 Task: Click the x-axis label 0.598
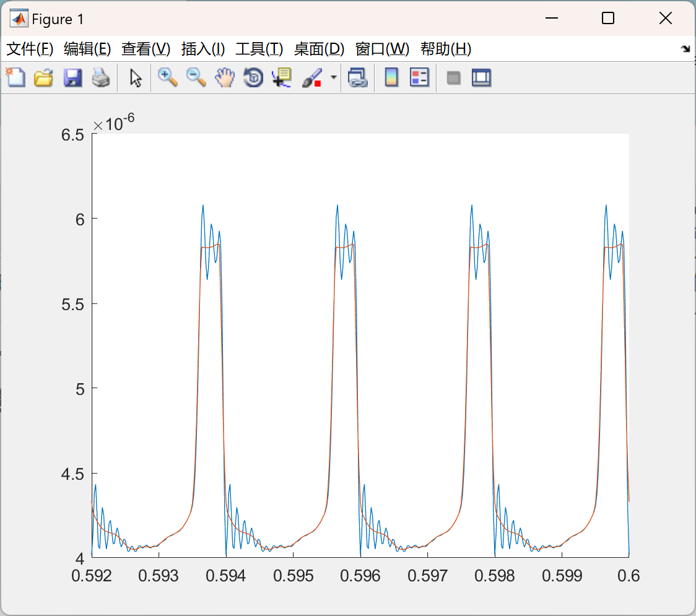point(495,576)
